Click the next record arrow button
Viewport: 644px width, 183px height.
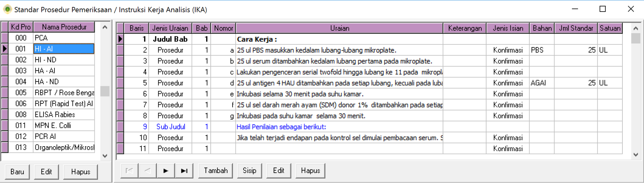(166, 171)
